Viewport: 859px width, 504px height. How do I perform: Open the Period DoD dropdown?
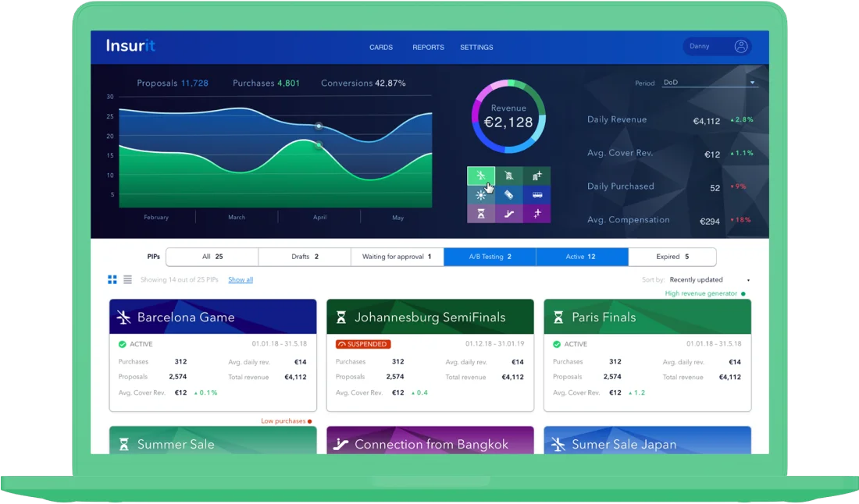pos(709,83)
